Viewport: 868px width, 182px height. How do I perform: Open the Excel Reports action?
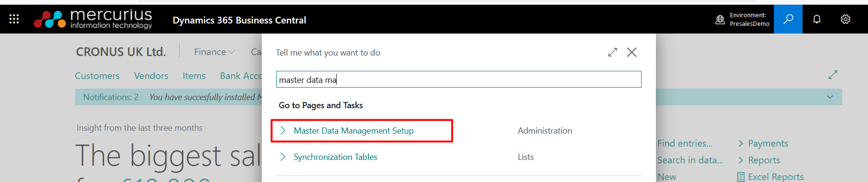tap(771, 177)
